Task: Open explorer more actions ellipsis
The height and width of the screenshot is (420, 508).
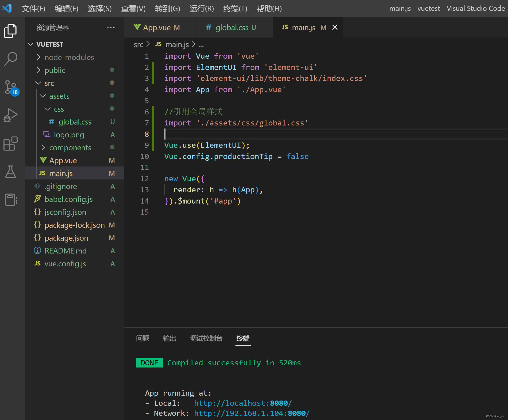Action: (111, 27)
